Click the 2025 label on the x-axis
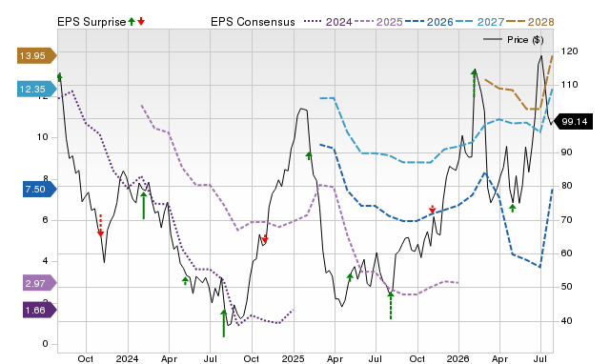This screenshot has width=610, height=364. tap(294, 358)
